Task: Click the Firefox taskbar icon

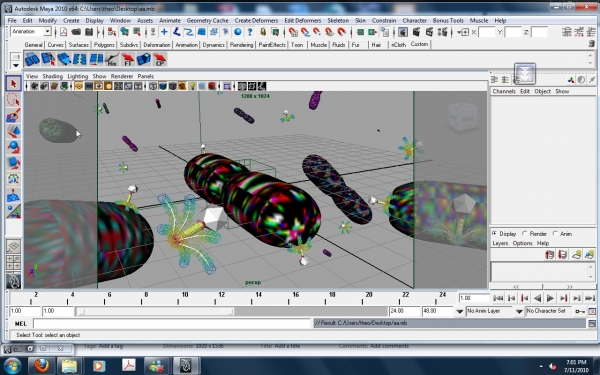Action: tap(42, 365)
